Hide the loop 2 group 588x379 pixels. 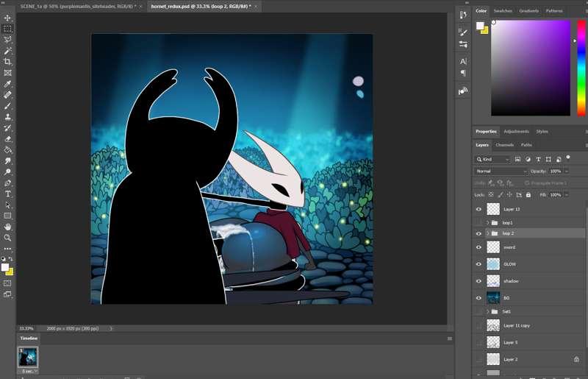(x=478, y=233)
